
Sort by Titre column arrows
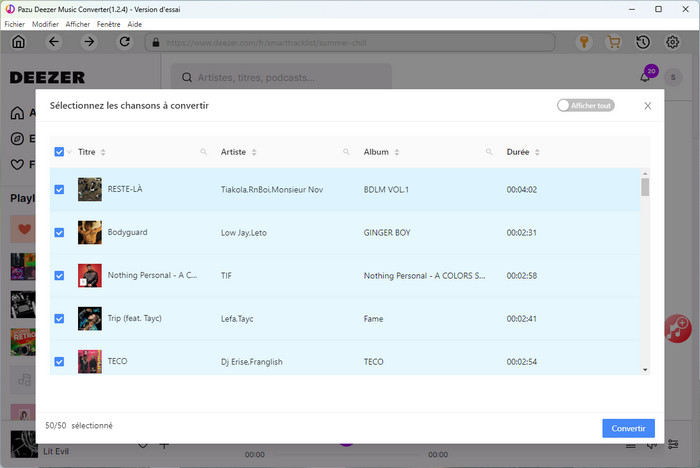103,152
